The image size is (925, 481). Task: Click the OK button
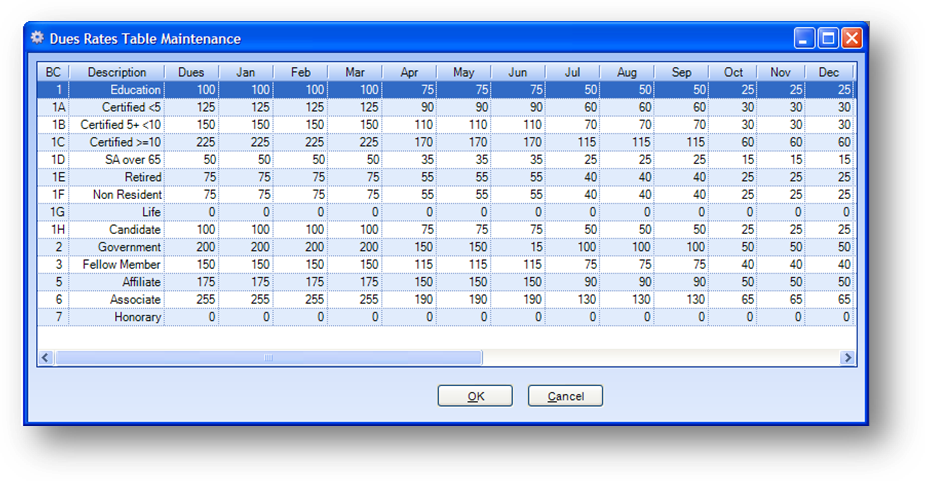[x=475, y=396]
